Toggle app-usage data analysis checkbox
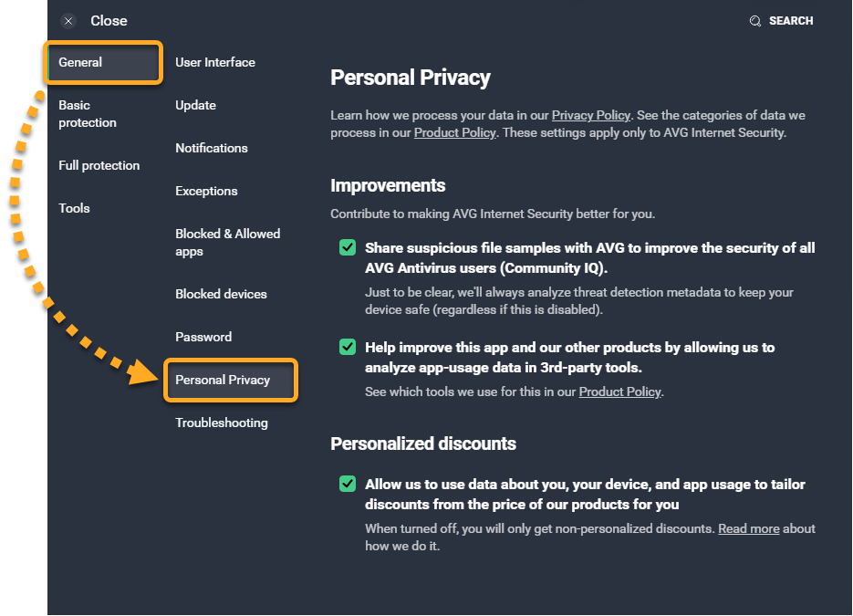Viewport: 853px width, 616px height. click(x=348, y=347)
